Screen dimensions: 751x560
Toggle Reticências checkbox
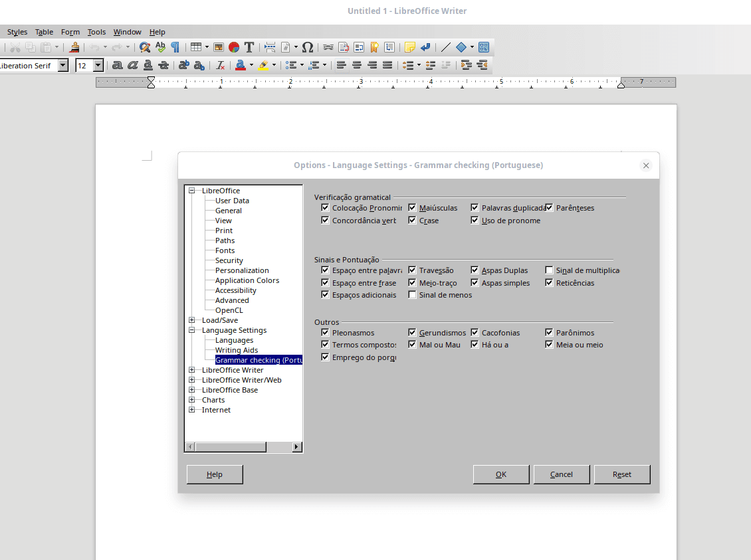click(549, 282)
